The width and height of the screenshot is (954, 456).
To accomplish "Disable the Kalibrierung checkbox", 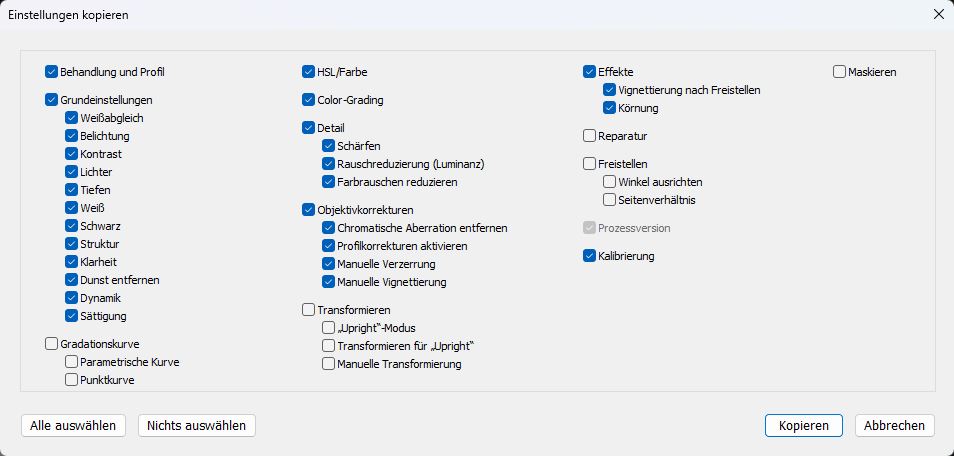I will pos(590,256).
